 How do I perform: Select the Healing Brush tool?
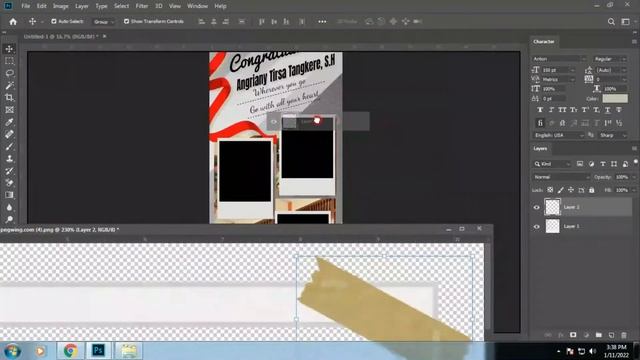click(9, 134)
